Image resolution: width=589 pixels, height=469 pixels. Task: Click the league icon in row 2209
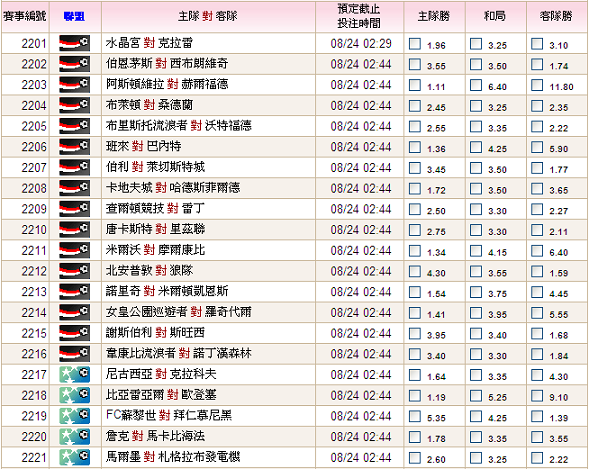[x=74, y=209]
